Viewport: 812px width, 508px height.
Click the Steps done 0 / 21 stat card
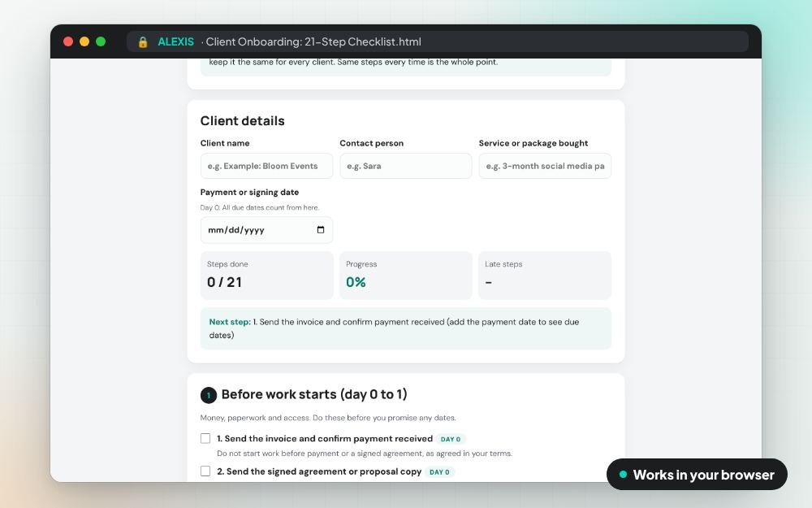click(x=266, y=276)
